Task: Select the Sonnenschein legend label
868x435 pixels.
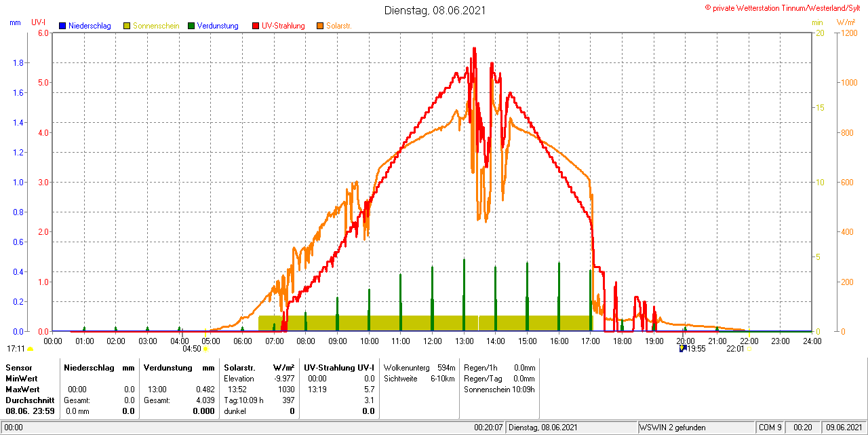Action: coord(156,26)
